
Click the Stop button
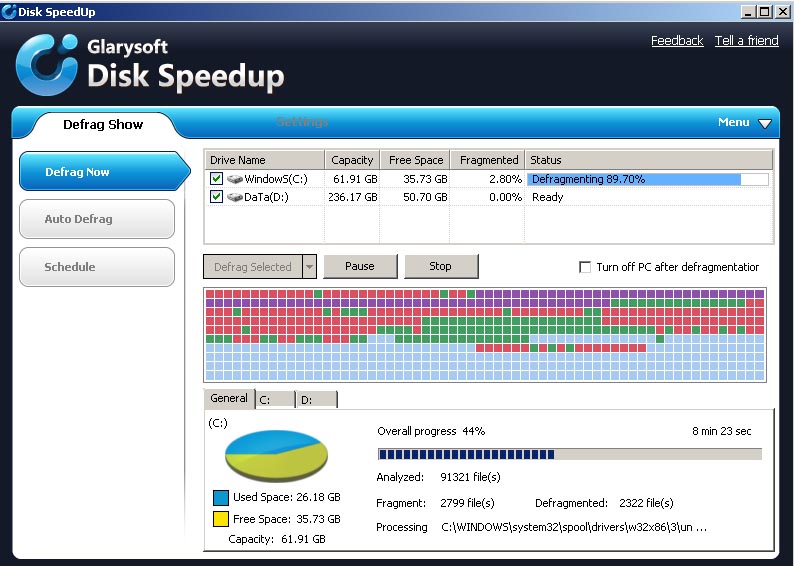pyautogui.click(x=441, y=266)
